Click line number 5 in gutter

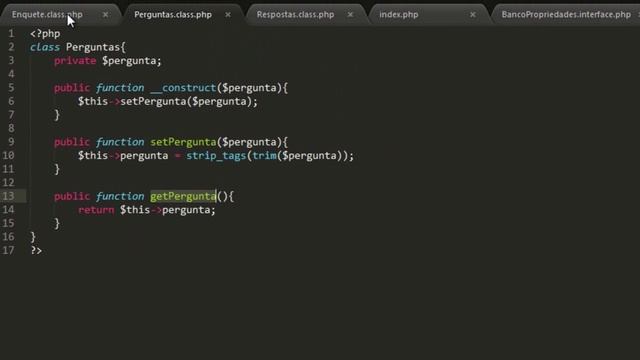coord(11,88)
